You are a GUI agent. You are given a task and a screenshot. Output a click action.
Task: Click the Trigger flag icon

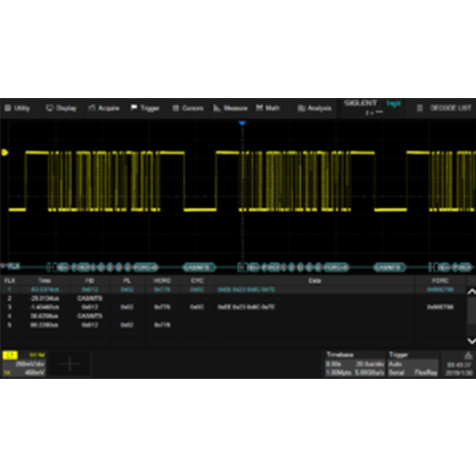[134, 108]
